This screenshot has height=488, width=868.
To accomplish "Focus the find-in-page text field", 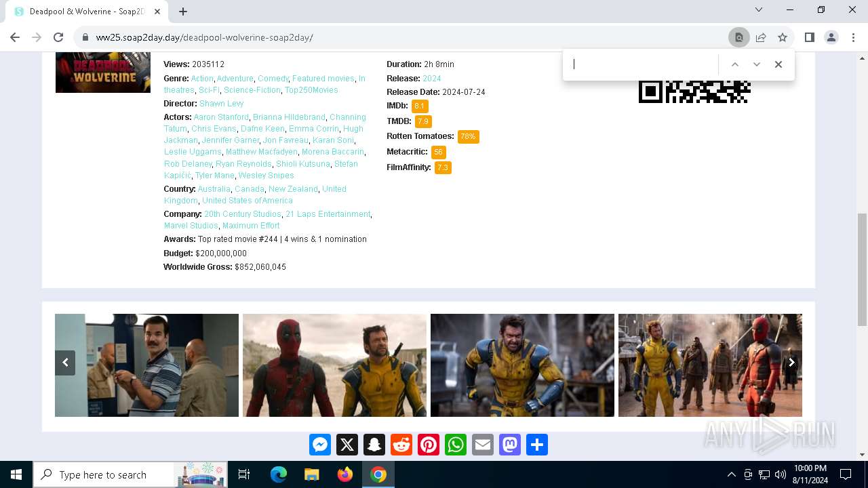I will (643, 64).
